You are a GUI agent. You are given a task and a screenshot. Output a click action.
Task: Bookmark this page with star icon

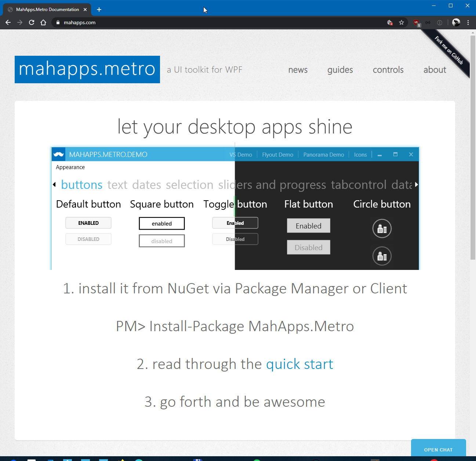pos(401,22)
